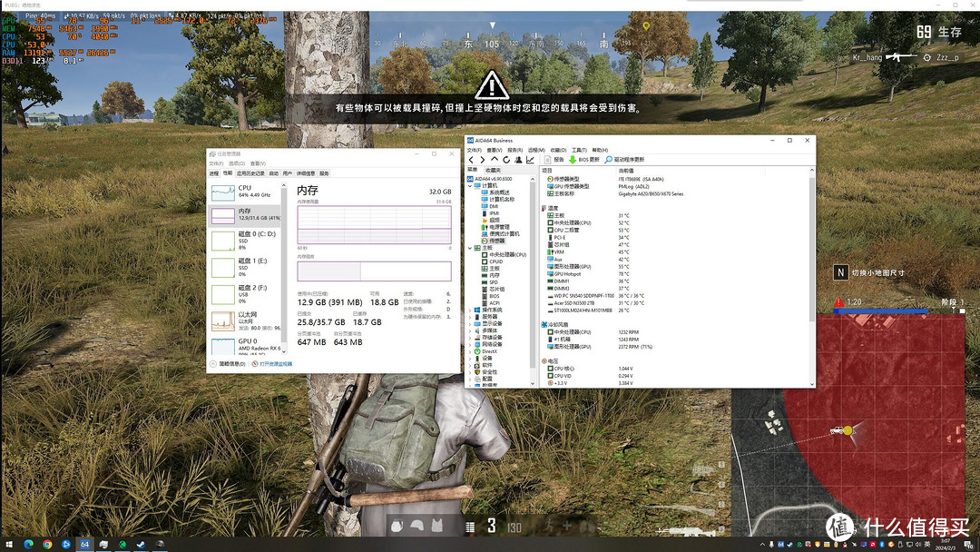
Task: Open AIDA64 user manager toolbar icon
Action: (x=518, y=160)
